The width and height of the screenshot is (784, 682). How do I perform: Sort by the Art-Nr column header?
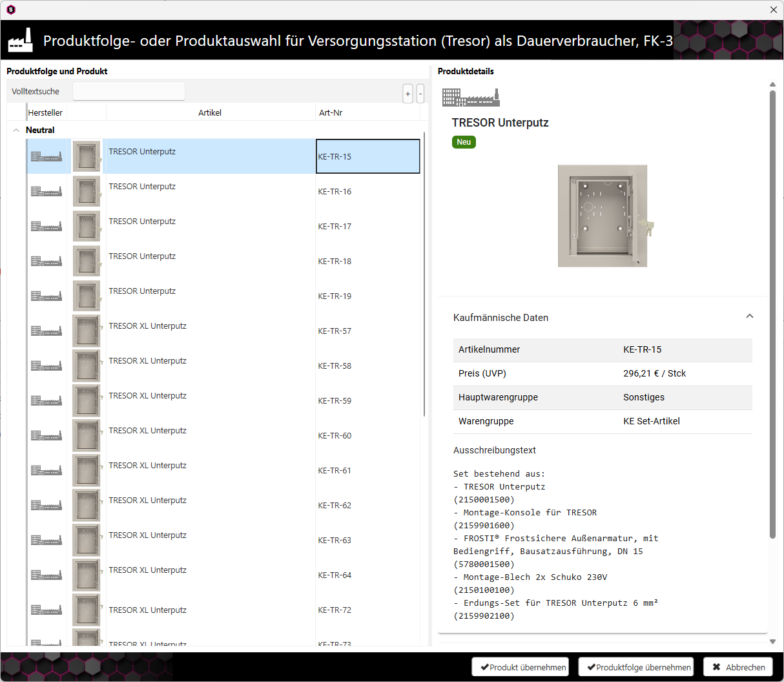pyautogui.click(x=367, y=112)
